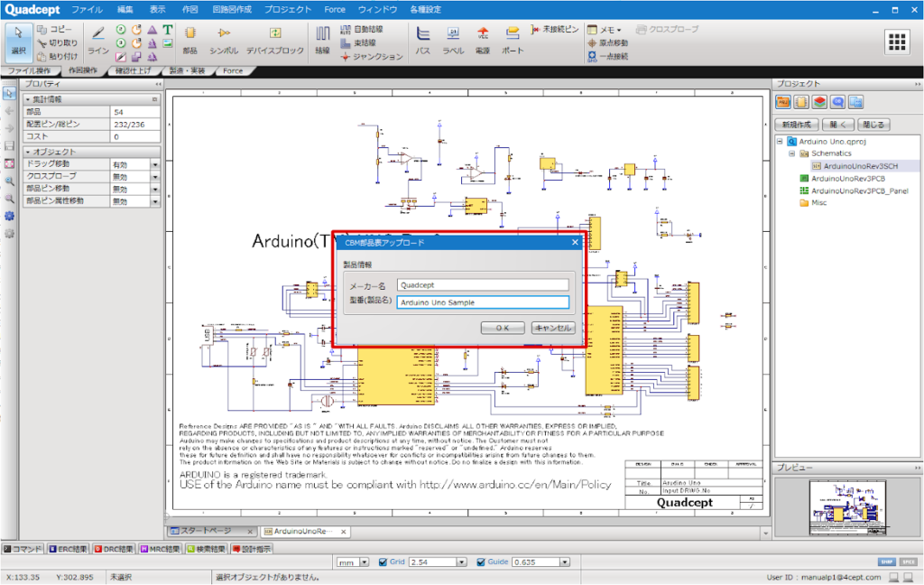Collapse the Schematics tree folder
The image size is (924, 585).
pos(791,153)
